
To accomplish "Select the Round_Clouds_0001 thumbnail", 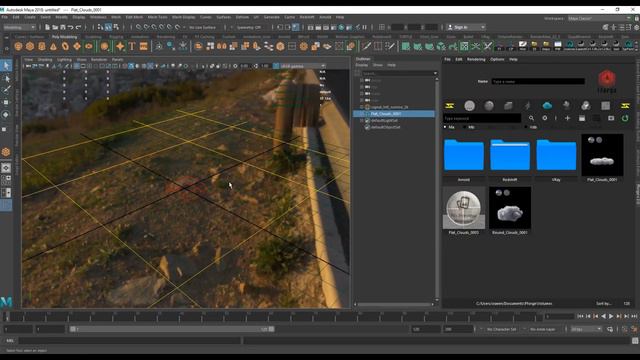I will point(510,208).
